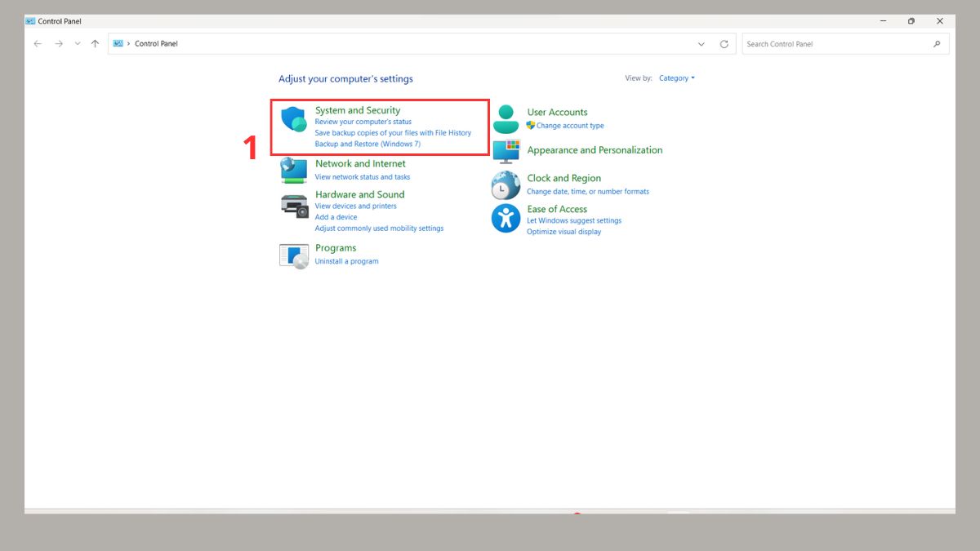Open Review your computer's status link
Screen dimensions: 980x551
(363, 122)
